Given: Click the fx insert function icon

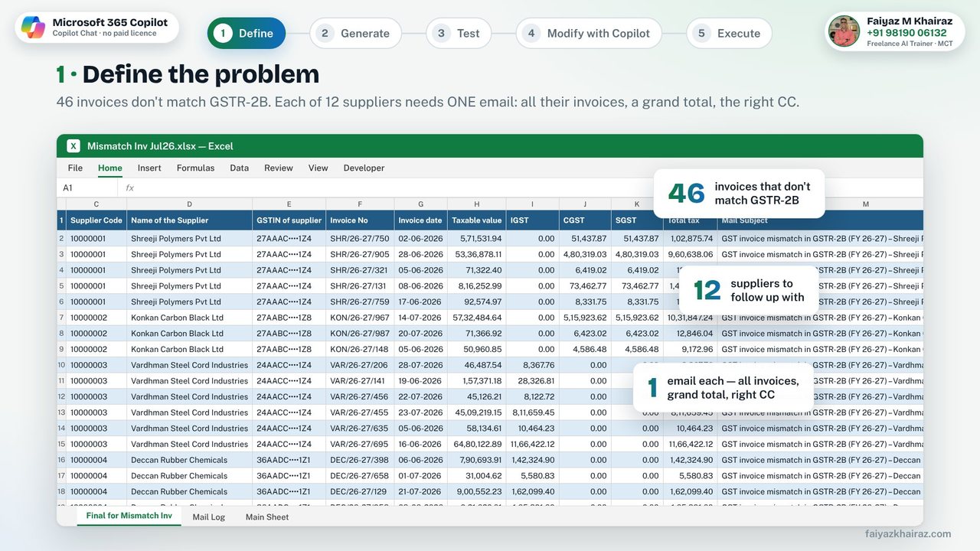Looking at the screenshot, I should (129, 187).
